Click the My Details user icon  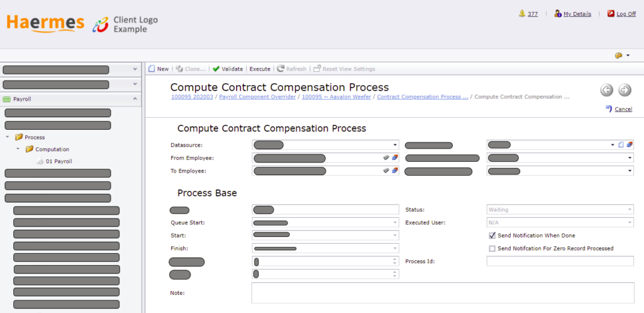[x=558, y=14]
